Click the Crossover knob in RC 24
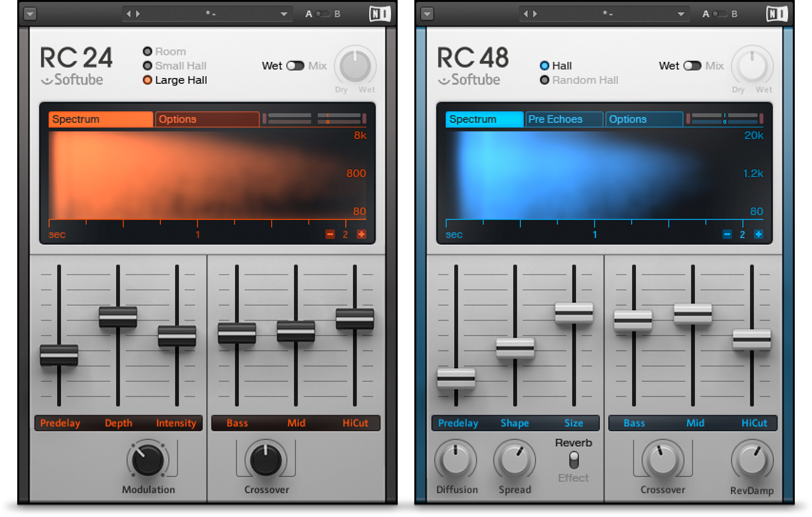This screenshot has height=517, width=812. pyautogui.click(x=266, y=460)
